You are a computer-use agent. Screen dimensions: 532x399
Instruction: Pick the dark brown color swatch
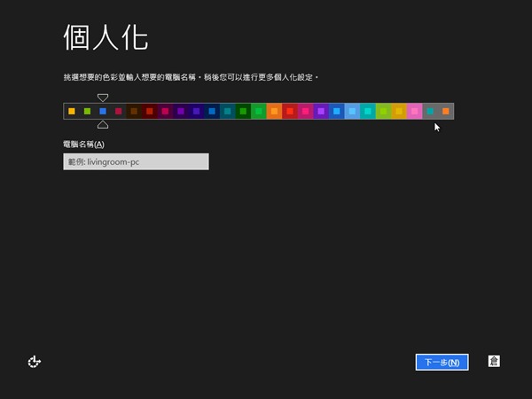134,112
